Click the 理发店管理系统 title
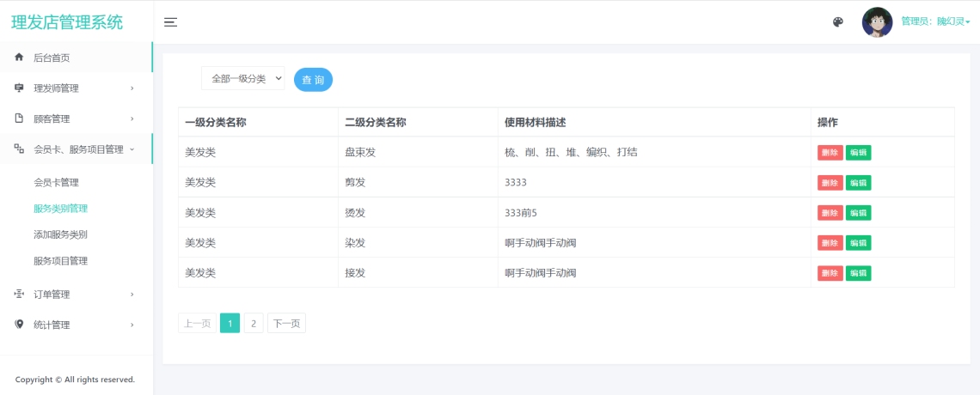980x395 pixels. click(x=67, y=22)
